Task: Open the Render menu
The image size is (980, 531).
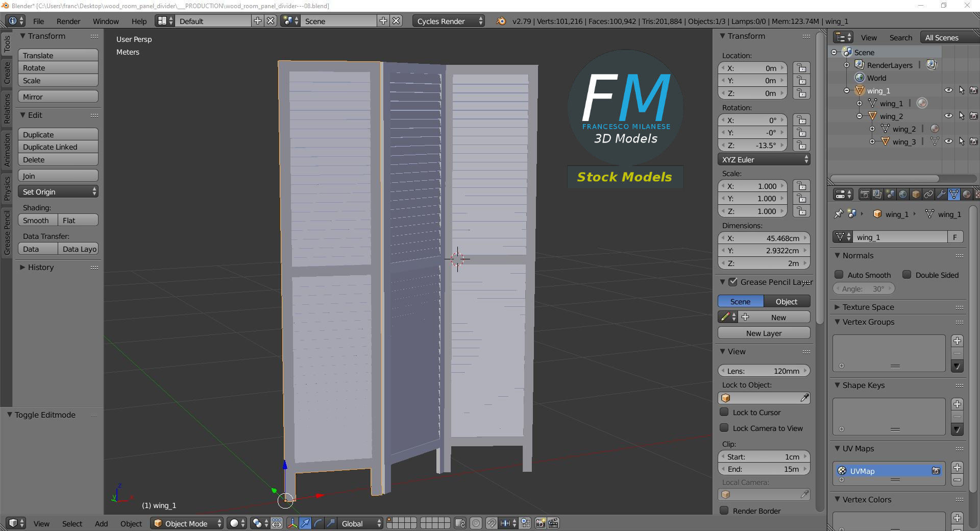Action: [68, 21]
